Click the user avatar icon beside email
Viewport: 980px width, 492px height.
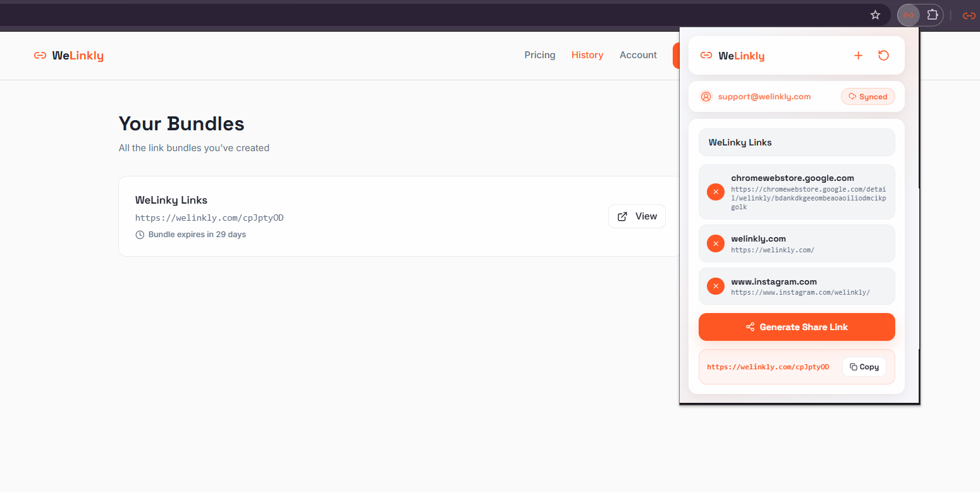706,97
